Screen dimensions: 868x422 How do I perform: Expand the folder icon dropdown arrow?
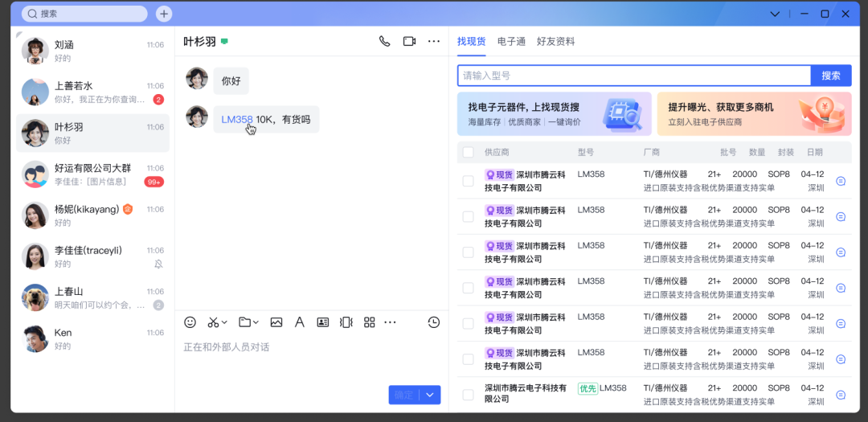pos(256,322)
